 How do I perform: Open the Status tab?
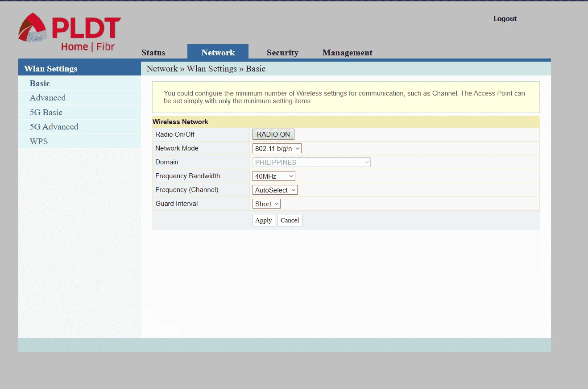153,52
